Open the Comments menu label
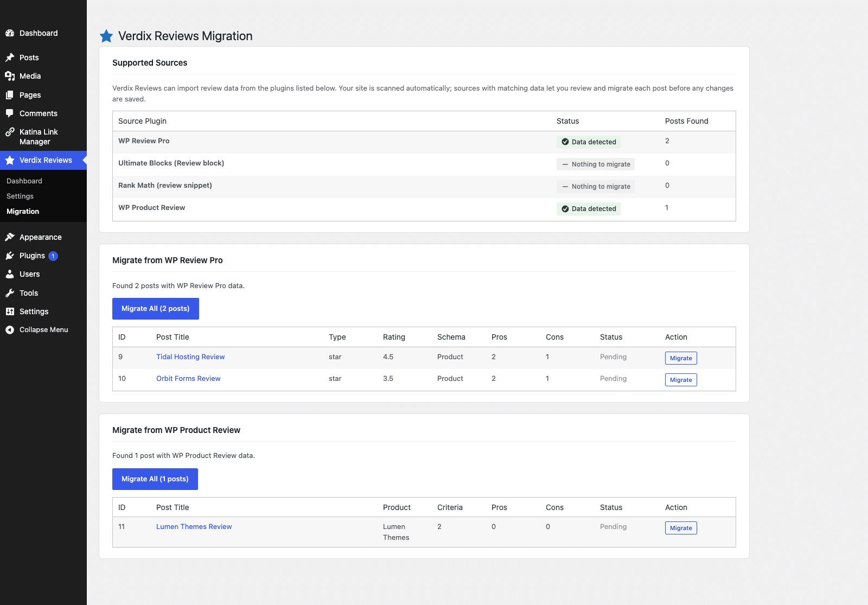 point(39,113)
